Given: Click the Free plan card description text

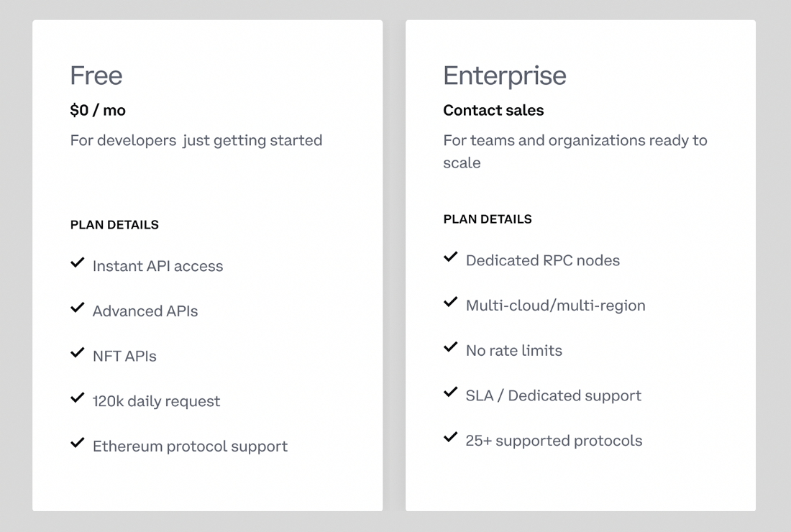Looking at the screenshot, I should click(x=195, y=140).
